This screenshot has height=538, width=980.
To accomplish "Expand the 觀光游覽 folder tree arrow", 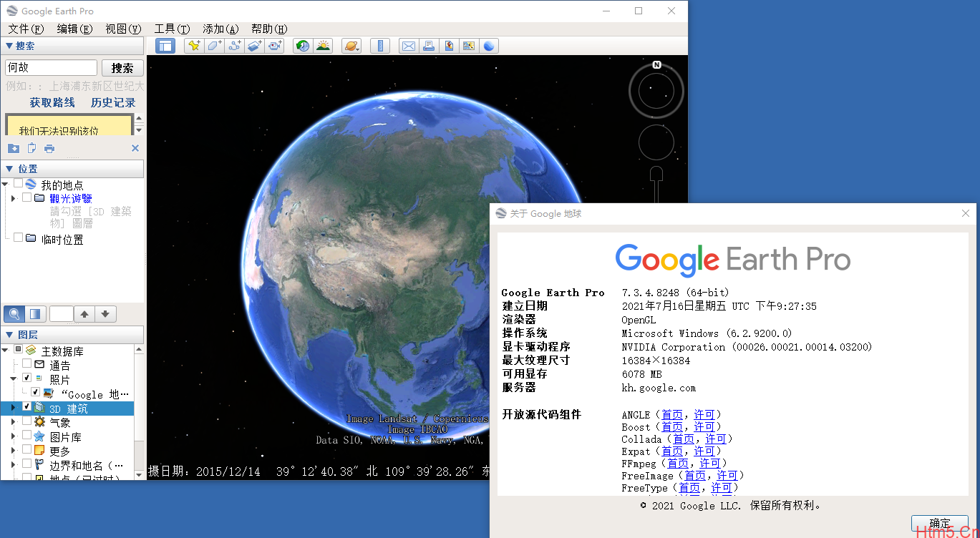I will (x=14, y=198).
